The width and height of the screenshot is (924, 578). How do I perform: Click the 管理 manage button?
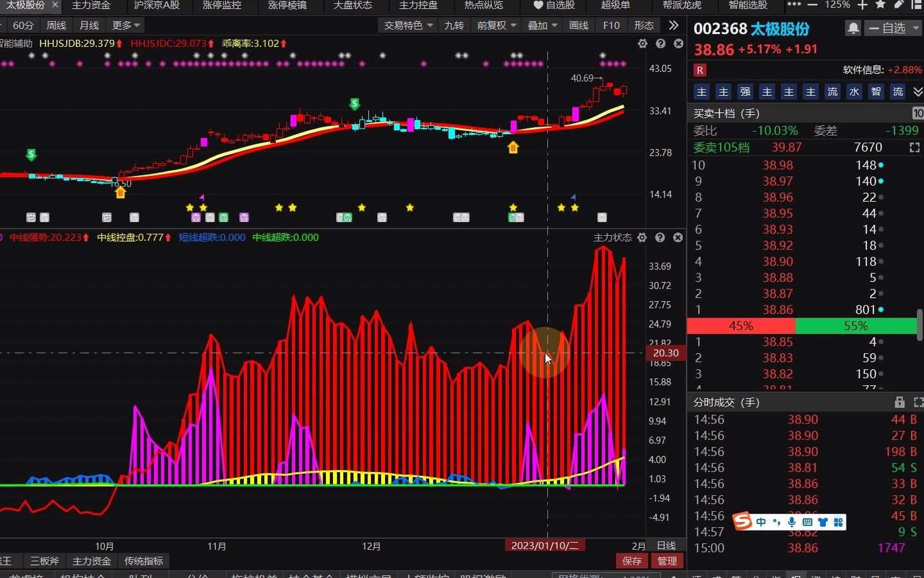pos(667,561)
